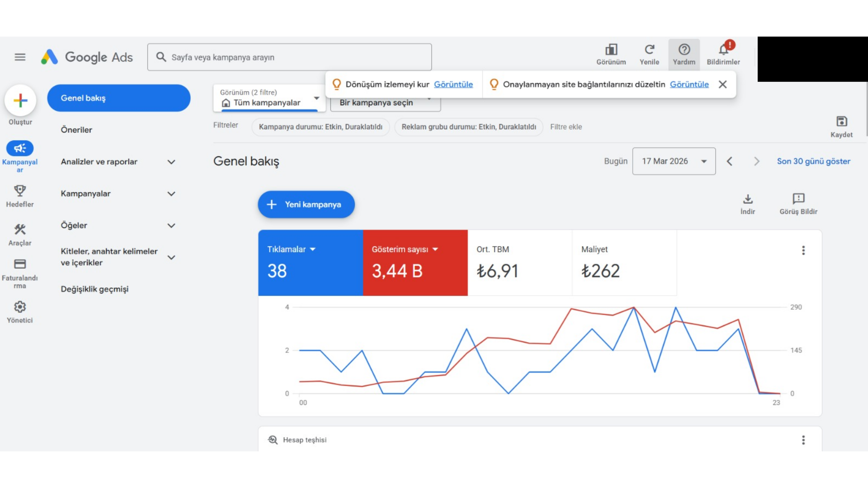The width and height of the screenshot is (868, 488).
Task: Dismiss the notification banner with X
Action: tap(723, 84)
